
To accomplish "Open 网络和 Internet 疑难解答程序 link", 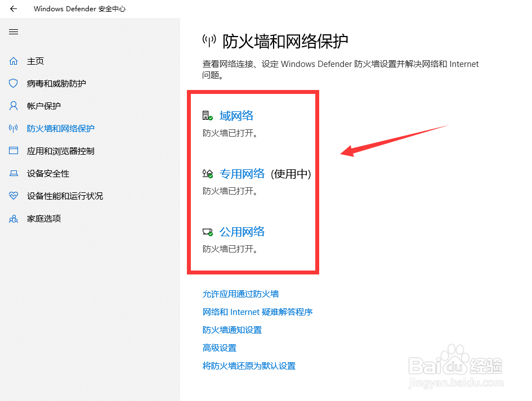I will [257, 312].
